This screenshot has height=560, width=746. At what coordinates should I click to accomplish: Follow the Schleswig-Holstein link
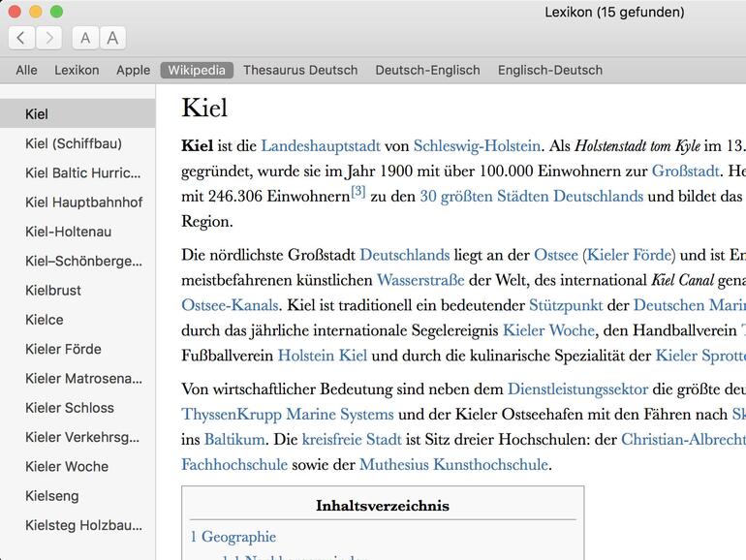pyautogui.click(x=477, y=145)
